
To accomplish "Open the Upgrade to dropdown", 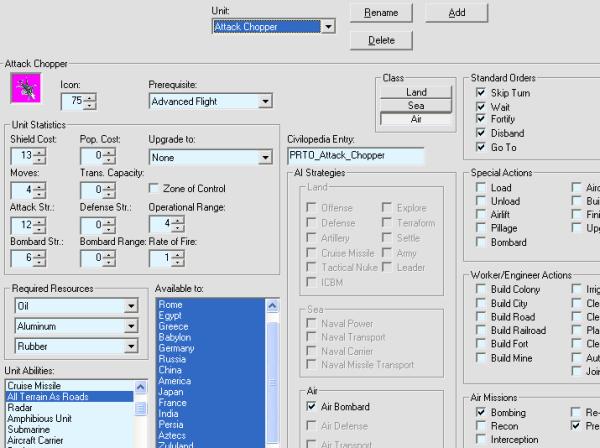I will click(265, 157).
